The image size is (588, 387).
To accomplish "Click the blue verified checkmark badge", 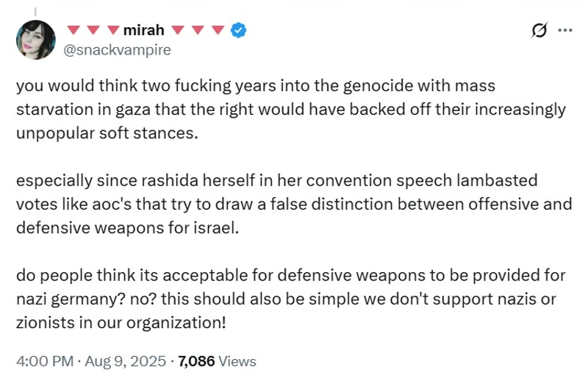I will point(240,30).
